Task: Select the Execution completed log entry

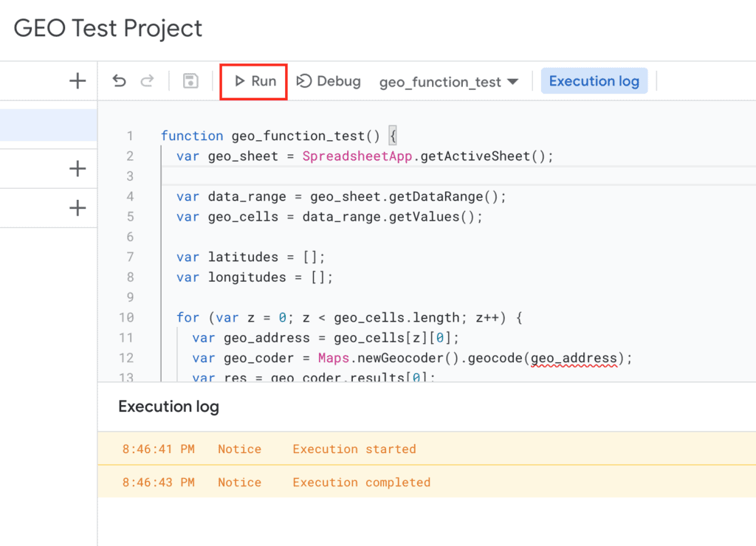Action: point(361,482)
